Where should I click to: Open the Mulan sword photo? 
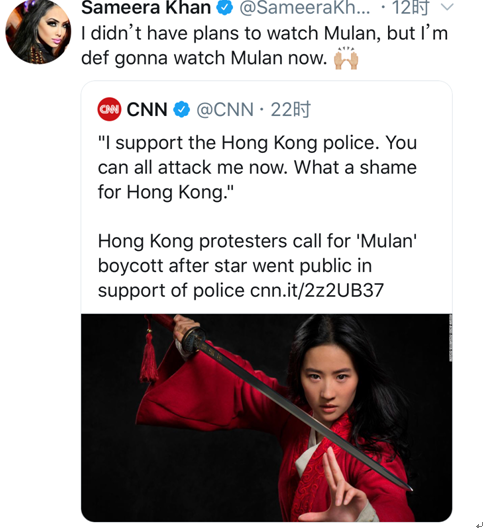(x=266, y=418)
